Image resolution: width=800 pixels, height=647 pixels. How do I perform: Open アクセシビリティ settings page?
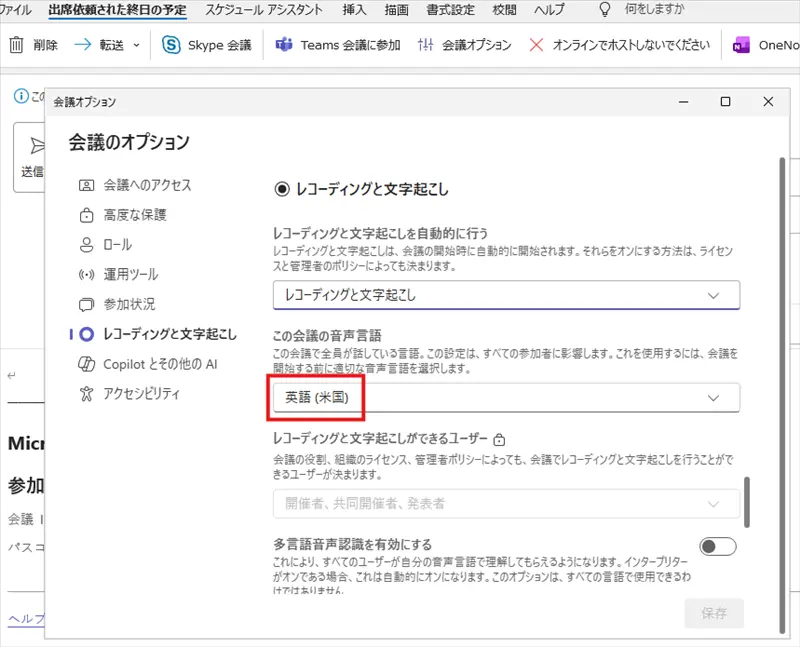(141, 394)
